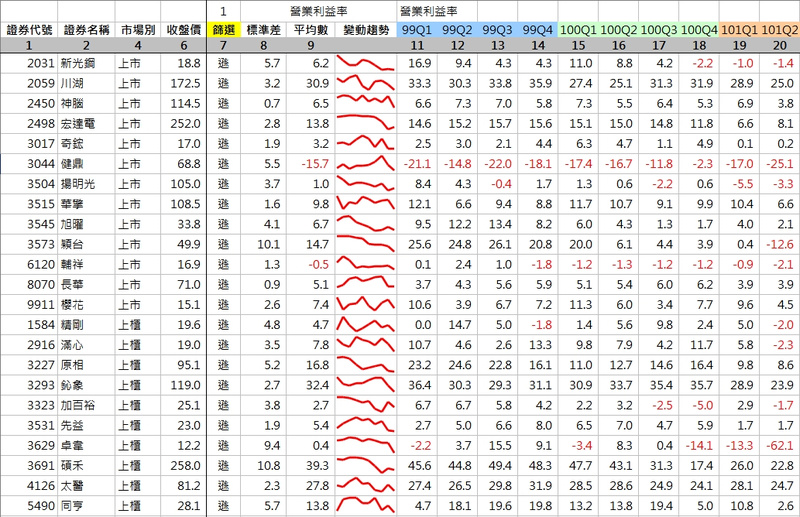Click the trend sparkline in 碩禾 row
Viewport: 800px width, 517px height.
point(365,464)
